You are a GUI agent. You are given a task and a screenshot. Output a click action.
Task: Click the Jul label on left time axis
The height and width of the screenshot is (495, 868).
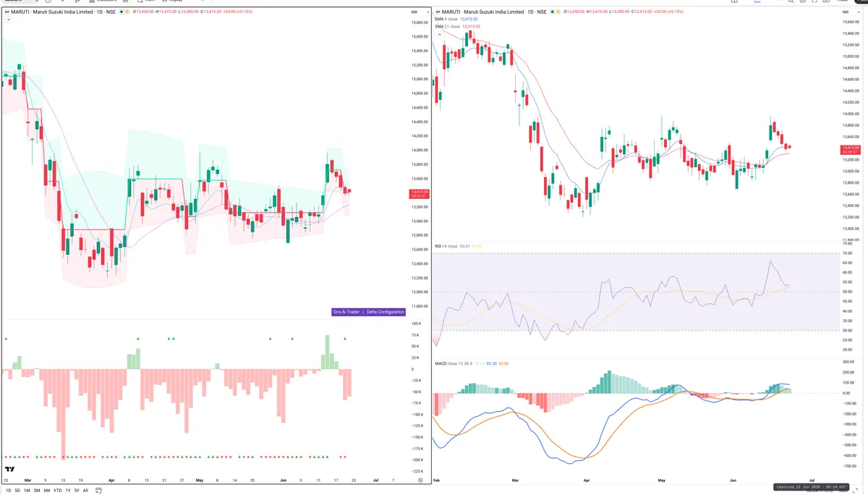pos(375,480)
